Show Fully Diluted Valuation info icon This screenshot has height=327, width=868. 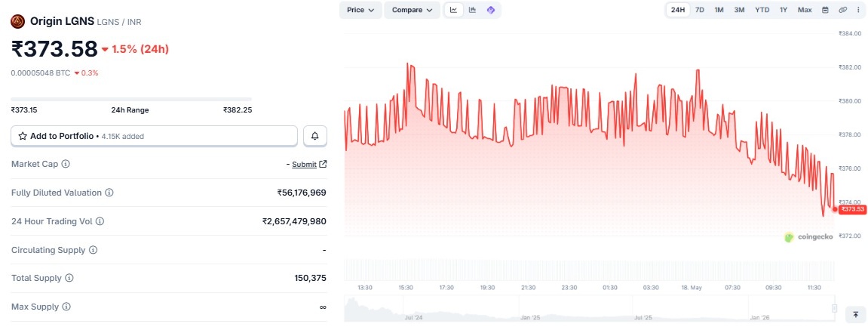point(109,193)
